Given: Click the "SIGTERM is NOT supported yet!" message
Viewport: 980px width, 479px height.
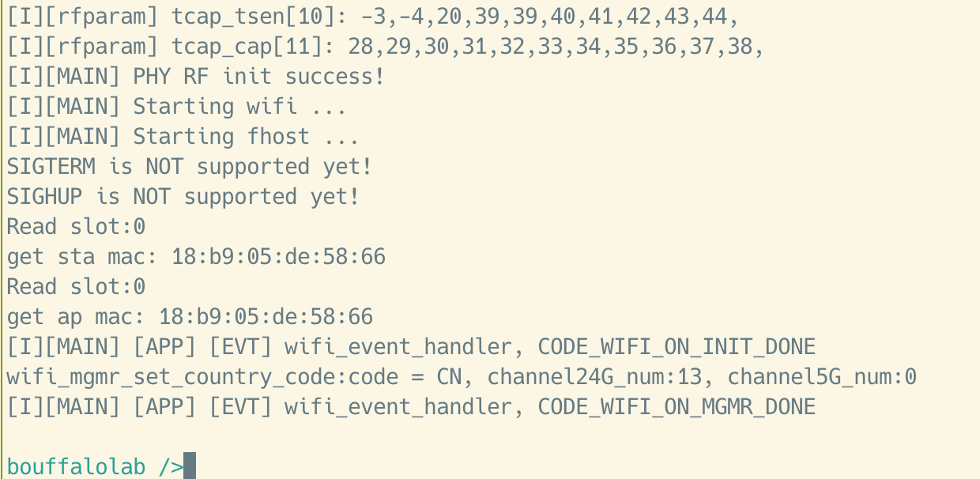Looking at the screenshot, I should pyautogui.click(x=189, y=167).
